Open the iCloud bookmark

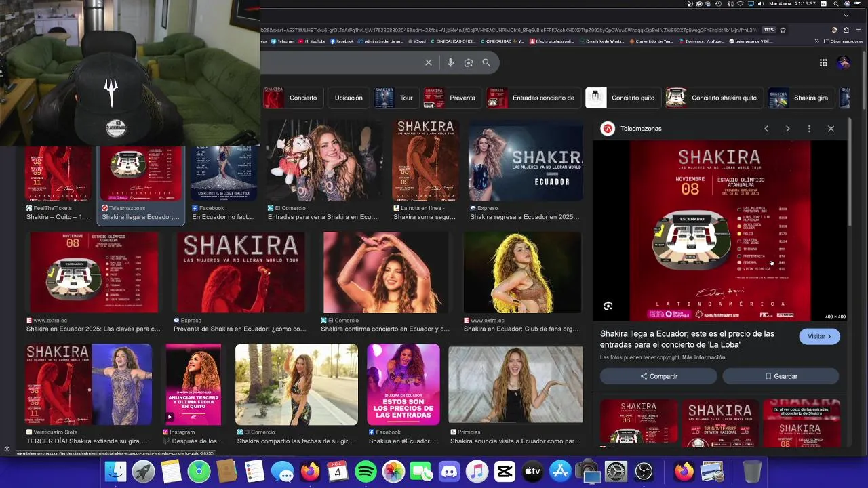[416, 41]
